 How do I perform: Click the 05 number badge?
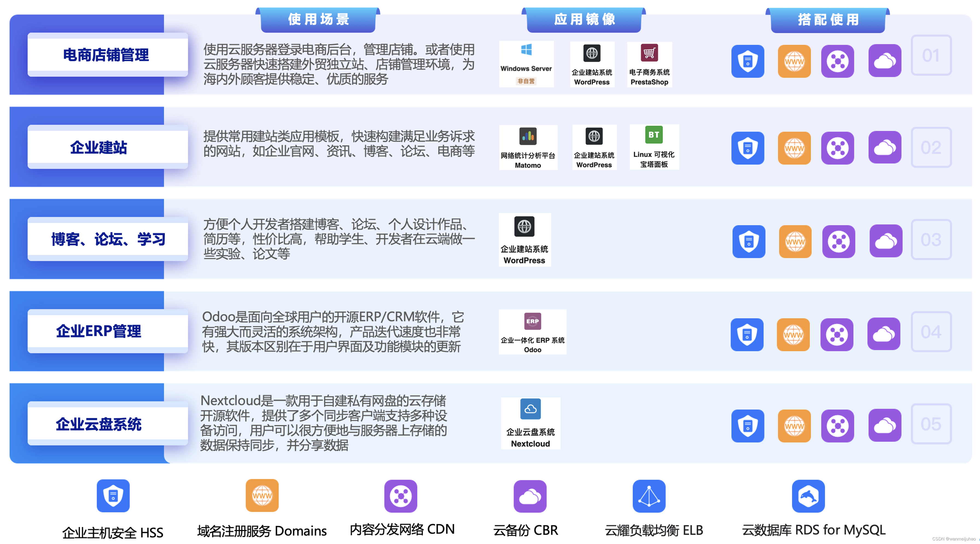pos(931,424)
